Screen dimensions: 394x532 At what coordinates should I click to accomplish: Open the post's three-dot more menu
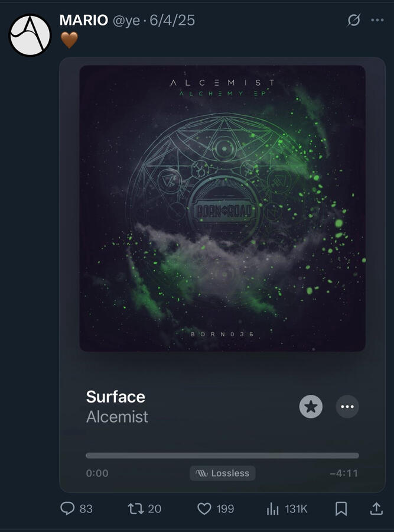[377, 20]
